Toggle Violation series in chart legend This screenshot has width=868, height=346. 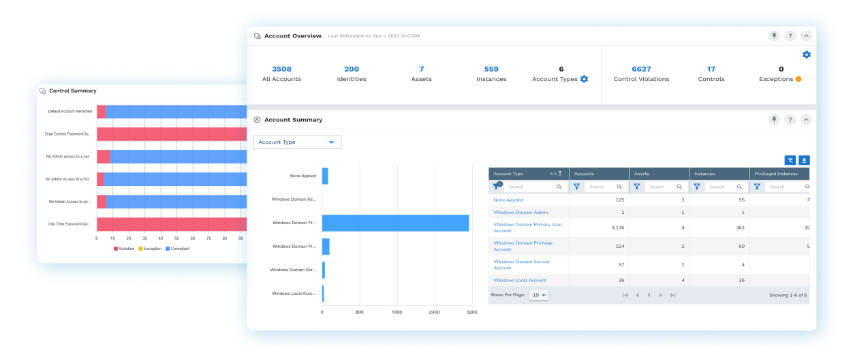[x=124, y=249]
